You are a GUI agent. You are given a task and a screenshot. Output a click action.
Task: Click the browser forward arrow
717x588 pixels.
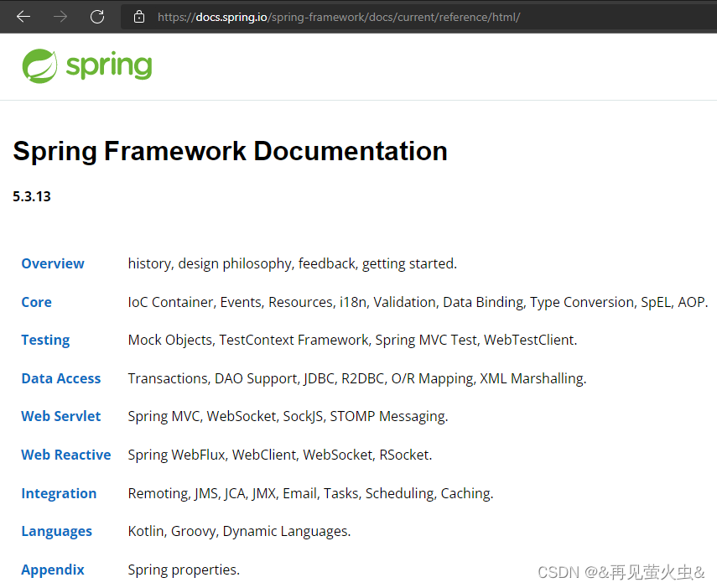pyautogui.click(x=59, y=16)
